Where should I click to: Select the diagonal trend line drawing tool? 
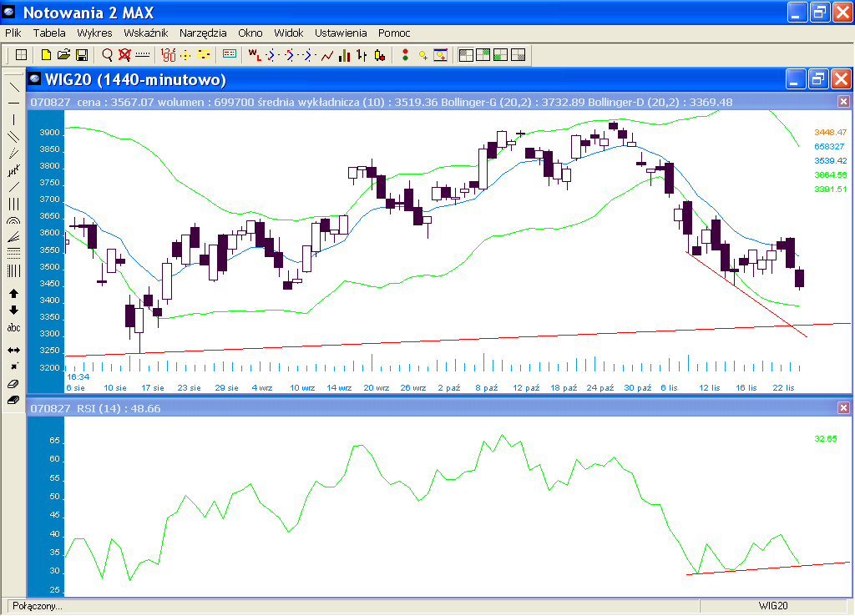13,87
